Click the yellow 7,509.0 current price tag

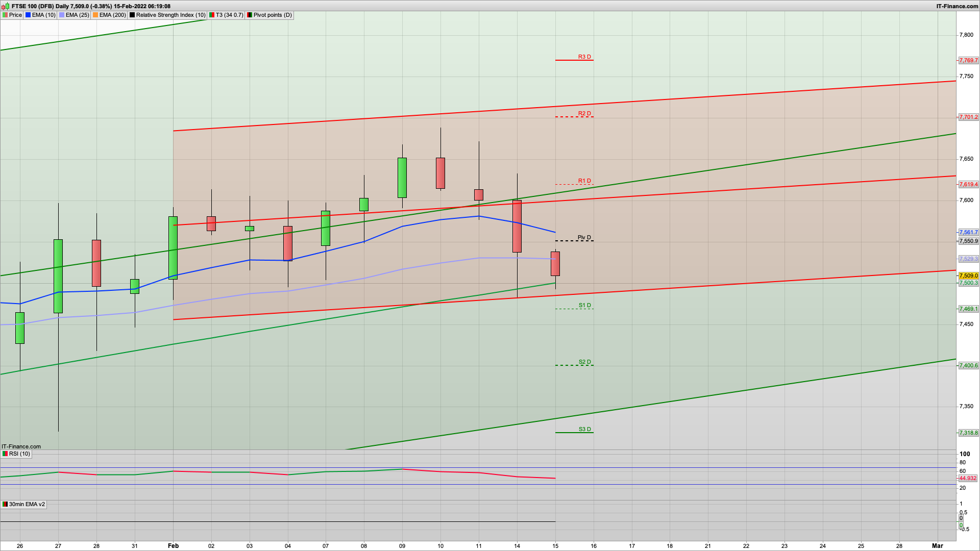[x=968, y=275]
